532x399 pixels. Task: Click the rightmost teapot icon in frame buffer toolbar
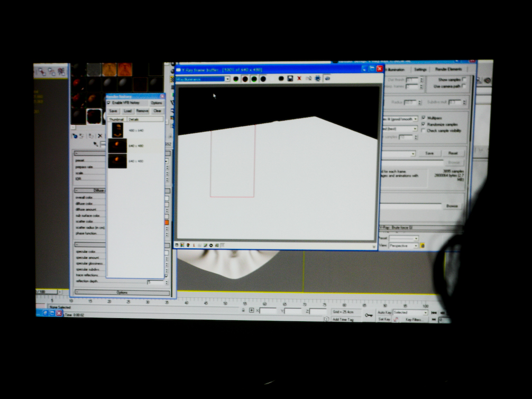pyautogui.click(x=327, y=79)
